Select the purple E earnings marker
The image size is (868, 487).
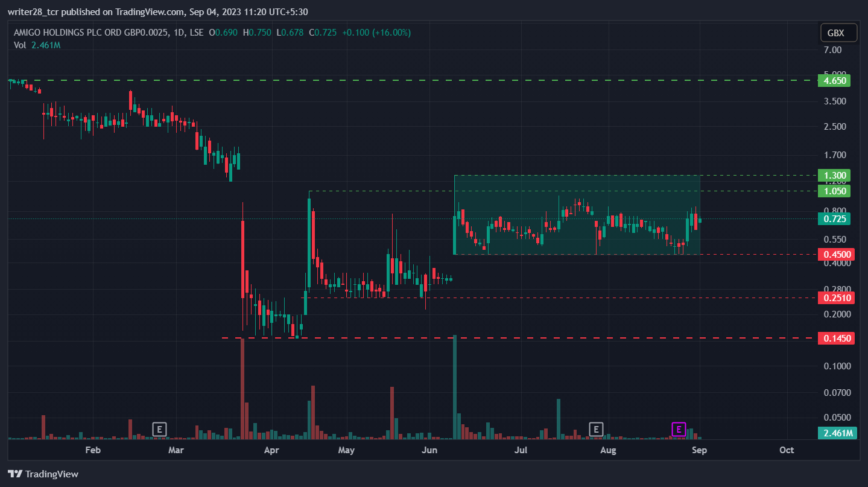click(679, 430)
